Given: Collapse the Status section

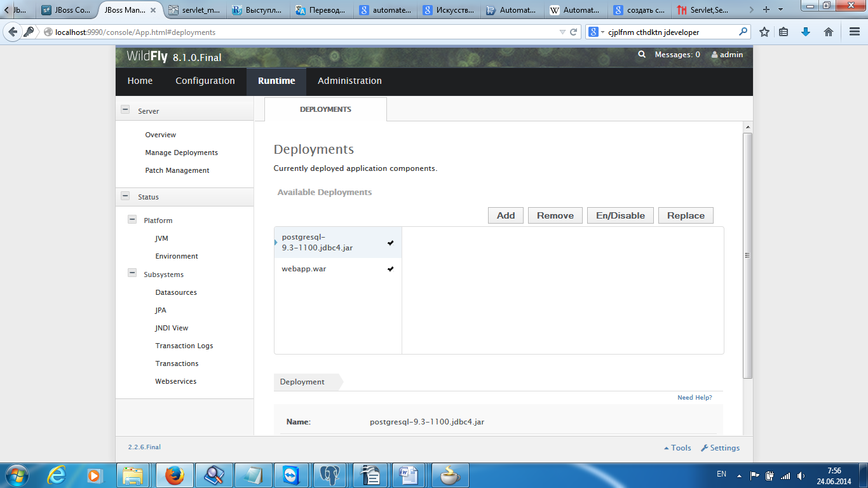Looking at the screenshot, I should 125,196.
